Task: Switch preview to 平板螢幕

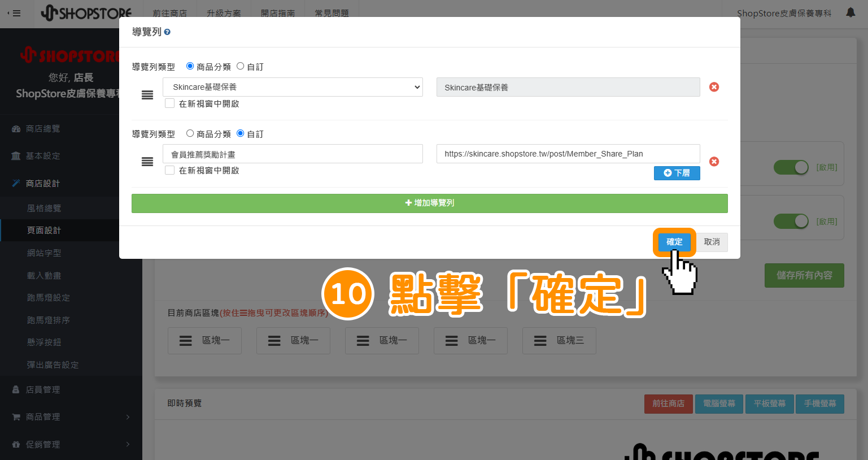Action: [x=770, y=403]
